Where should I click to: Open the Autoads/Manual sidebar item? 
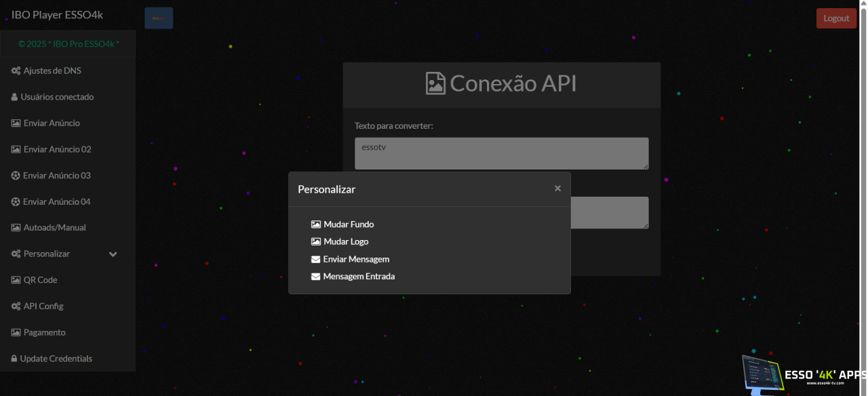click(54, 228)
